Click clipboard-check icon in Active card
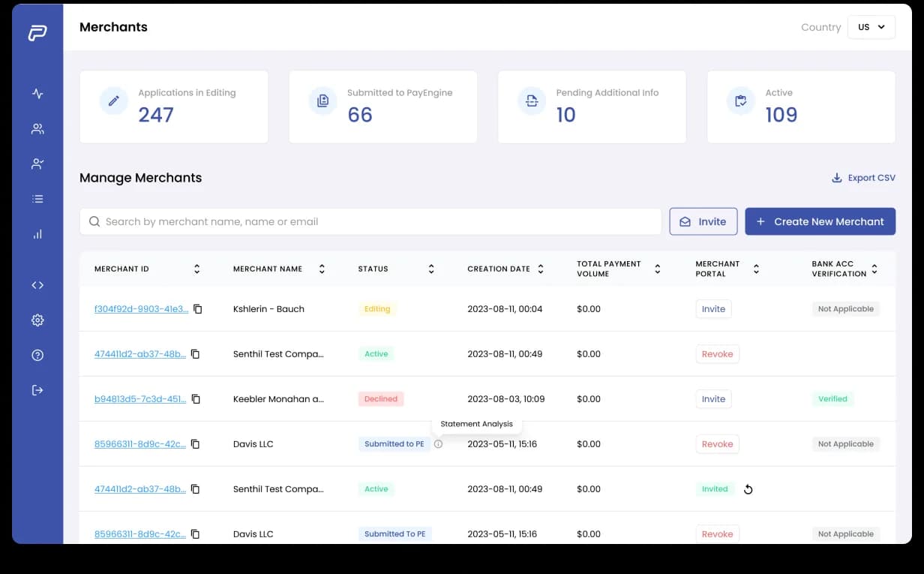 pos(741,101)
